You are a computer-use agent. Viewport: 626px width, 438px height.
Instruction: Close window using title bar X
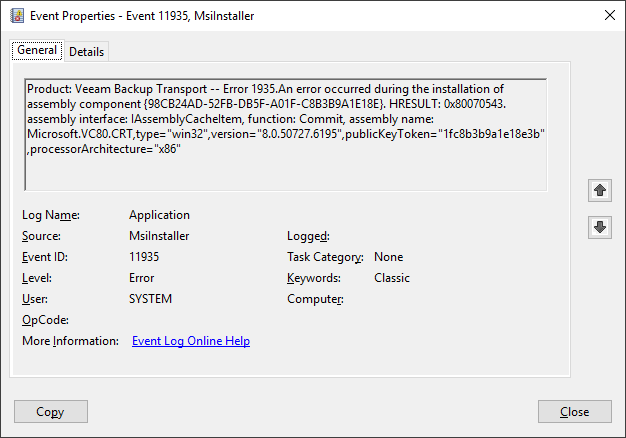pyautogui.click(x=610, y=16)
